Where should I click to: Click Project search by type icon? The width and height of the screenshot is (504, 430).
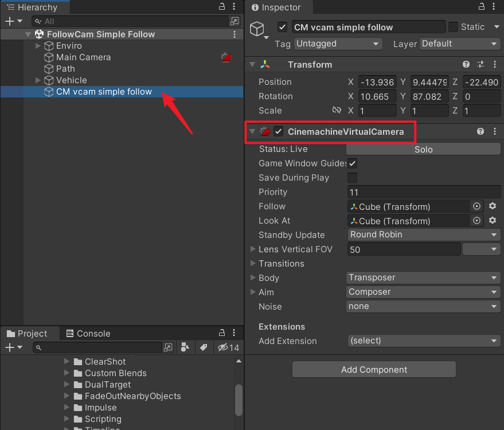point(185,347)
